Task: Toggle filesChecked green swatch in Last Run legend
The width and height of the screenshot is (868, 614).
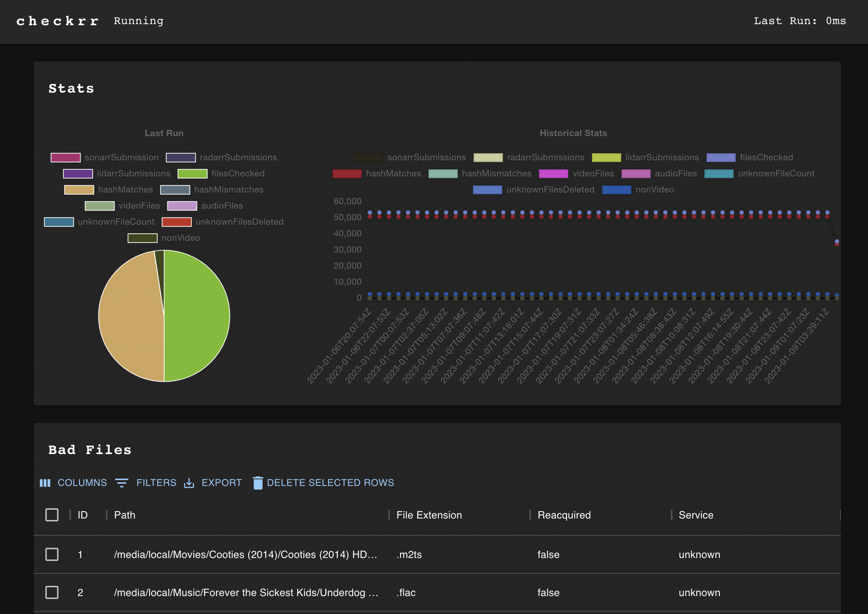Action: [192, 174]
